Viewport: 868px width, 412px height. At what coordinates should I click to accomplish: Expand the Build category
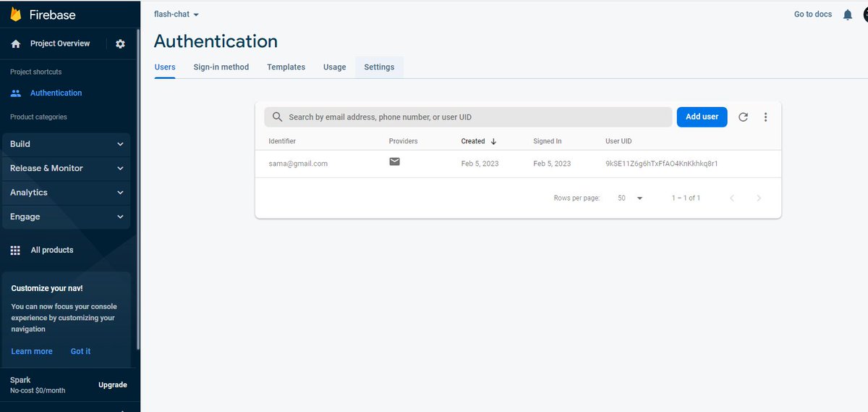67,144
